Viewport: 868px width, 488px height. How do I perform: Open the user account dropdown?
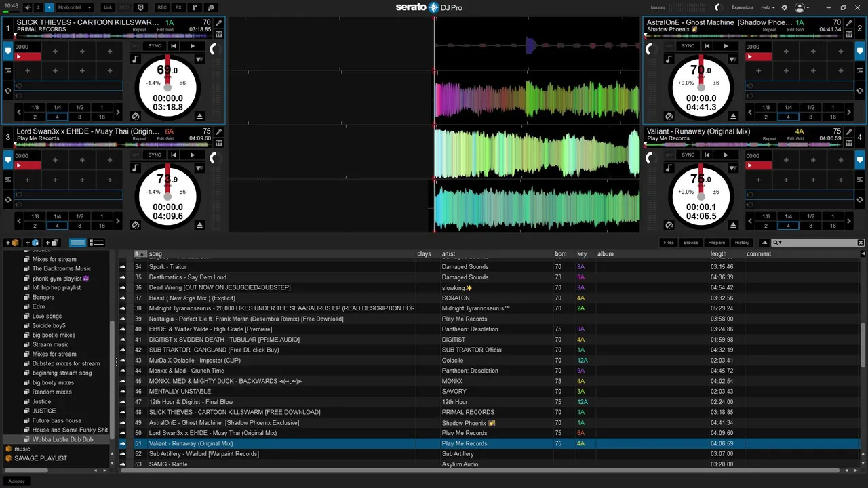(802, 7)
